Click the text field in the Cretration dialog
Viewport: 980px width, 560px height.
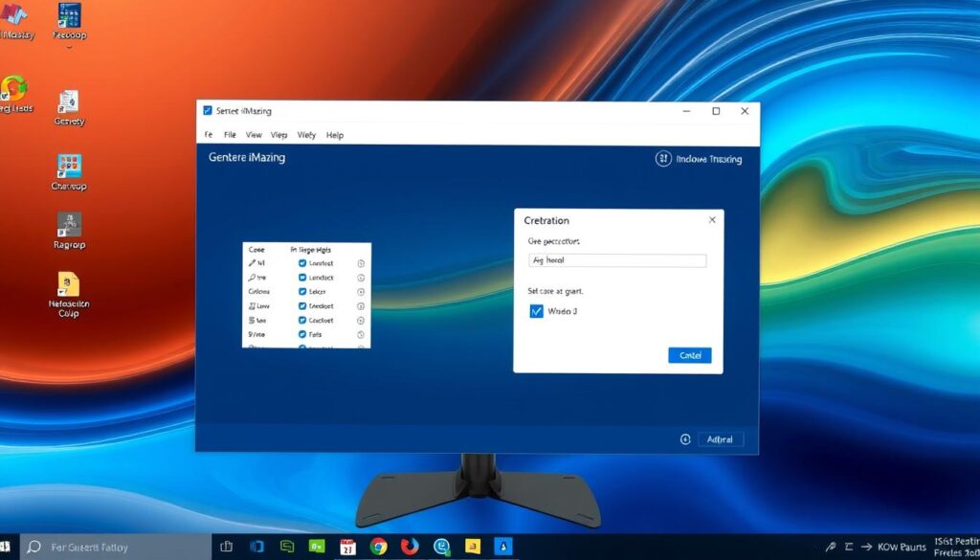tap(617, 260)
